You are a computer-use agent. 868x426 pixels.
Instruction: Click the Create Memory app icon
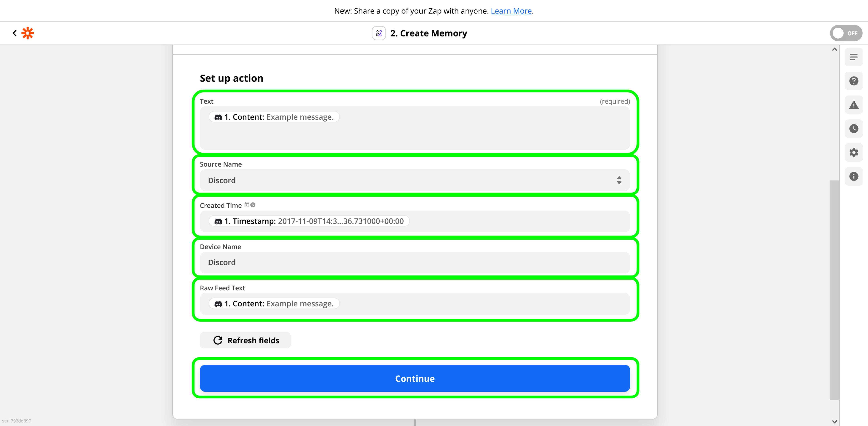tap(378, 33)
